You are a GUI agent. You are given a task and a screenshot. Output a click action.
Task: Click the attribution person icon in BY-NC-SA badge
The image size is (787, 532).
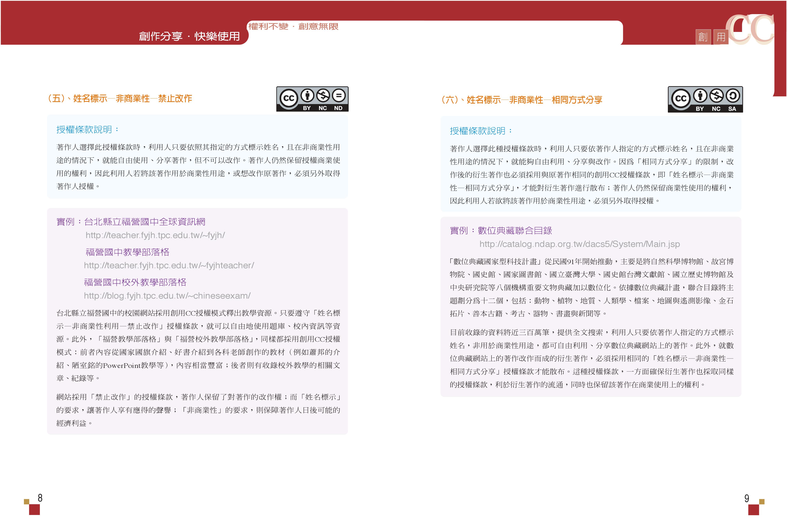pos(700,96)
